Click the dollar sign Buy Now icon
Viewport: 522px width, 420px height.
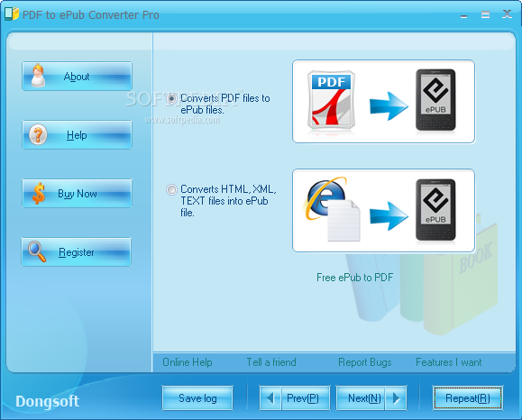pyautogui.click(x=39, y=193)
